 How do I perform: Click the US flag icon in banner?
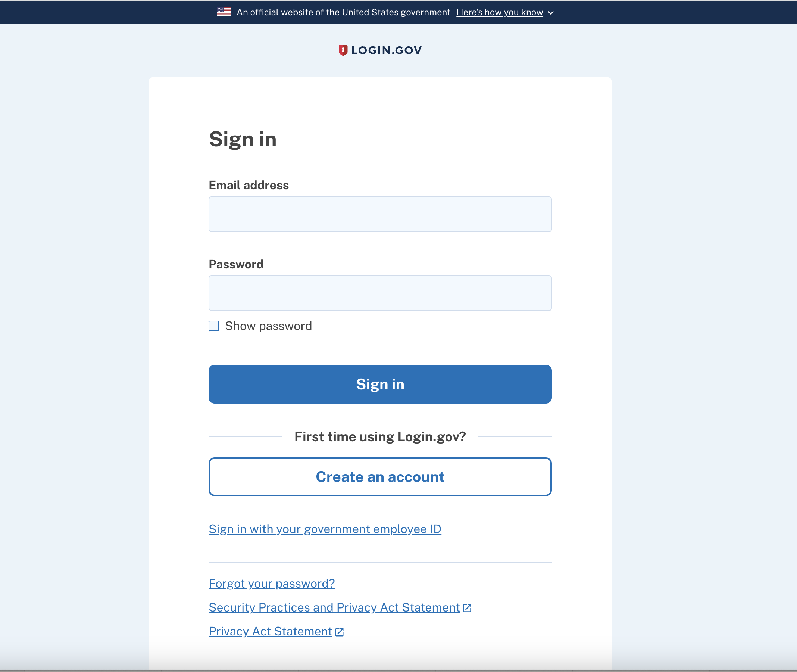tap(224, 12)
